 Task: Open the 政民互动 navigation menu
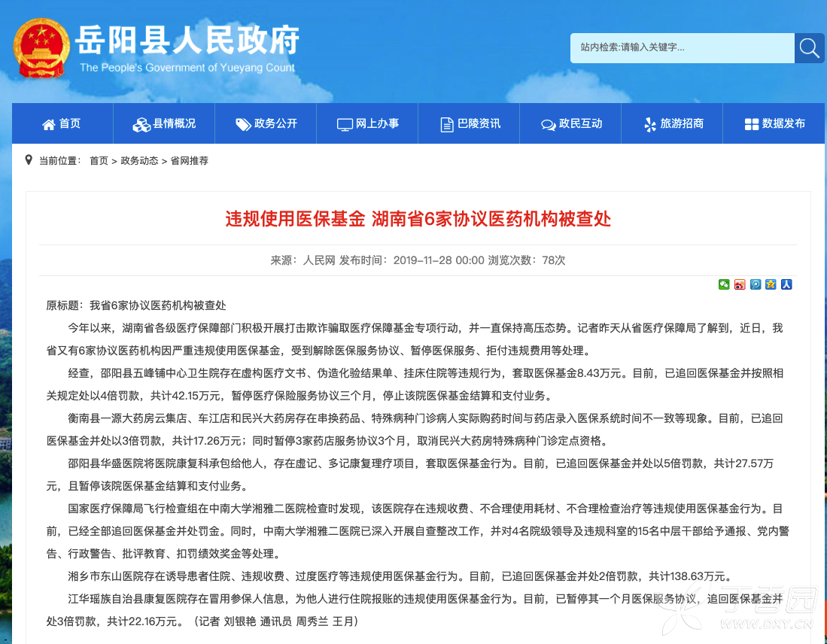(570, 123)
